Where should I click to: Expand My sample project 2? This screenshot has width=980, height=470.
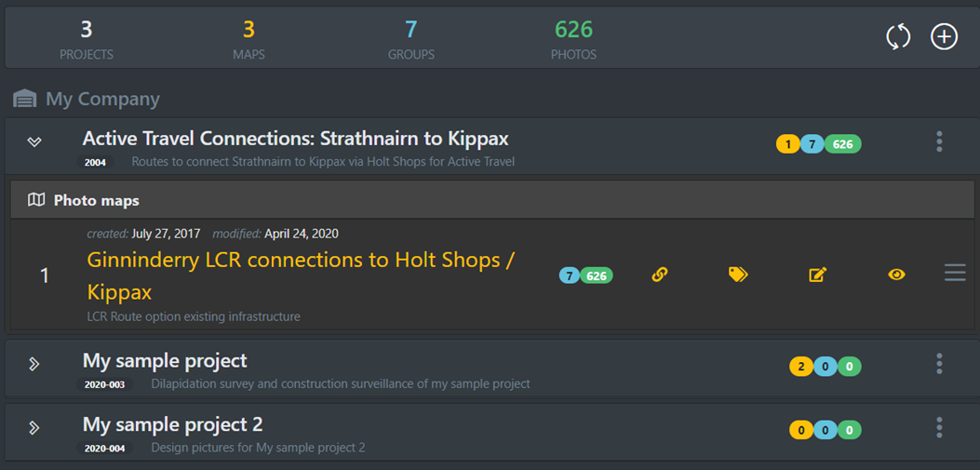coord(34,427)
